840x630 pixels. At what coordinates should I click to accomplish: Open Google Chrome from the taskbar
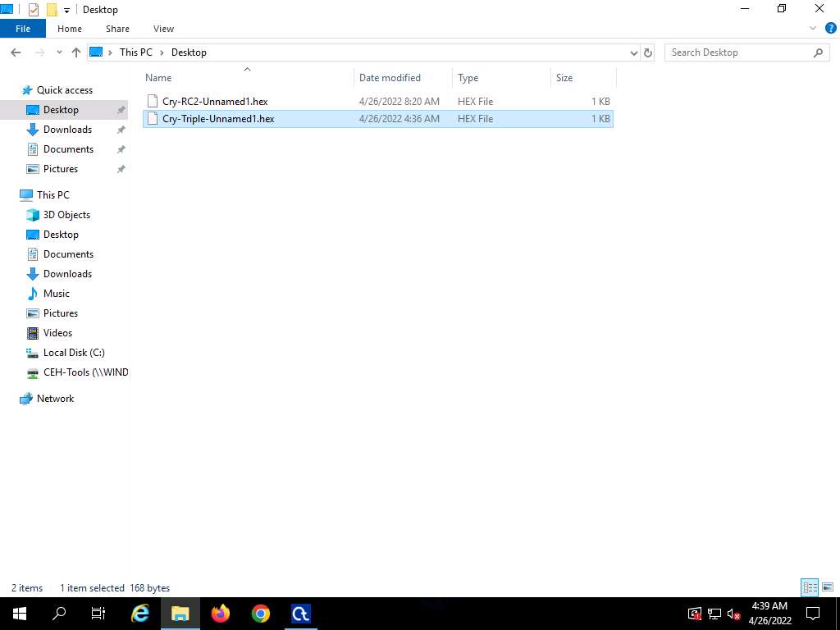pos(261,614)
